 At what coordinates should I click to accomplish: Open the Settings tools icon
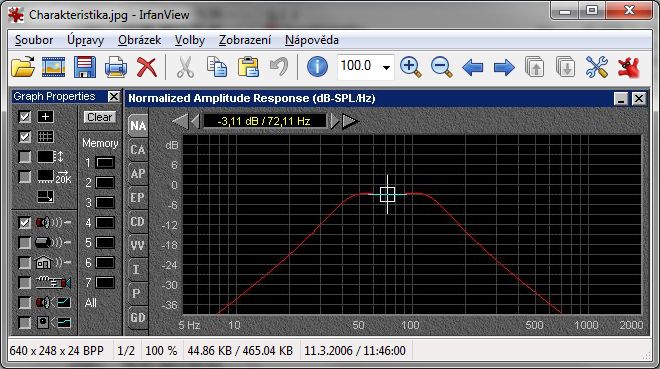click(x=597, y=66)
